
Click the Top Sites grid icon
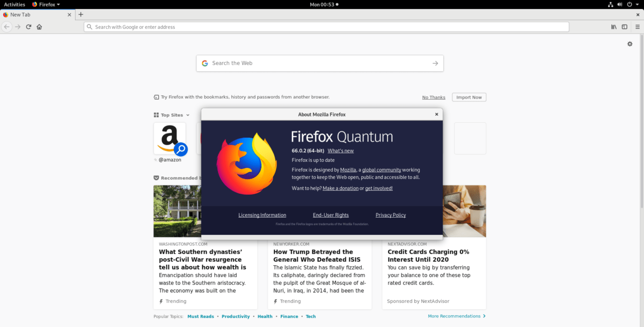[x=156, y=115]
